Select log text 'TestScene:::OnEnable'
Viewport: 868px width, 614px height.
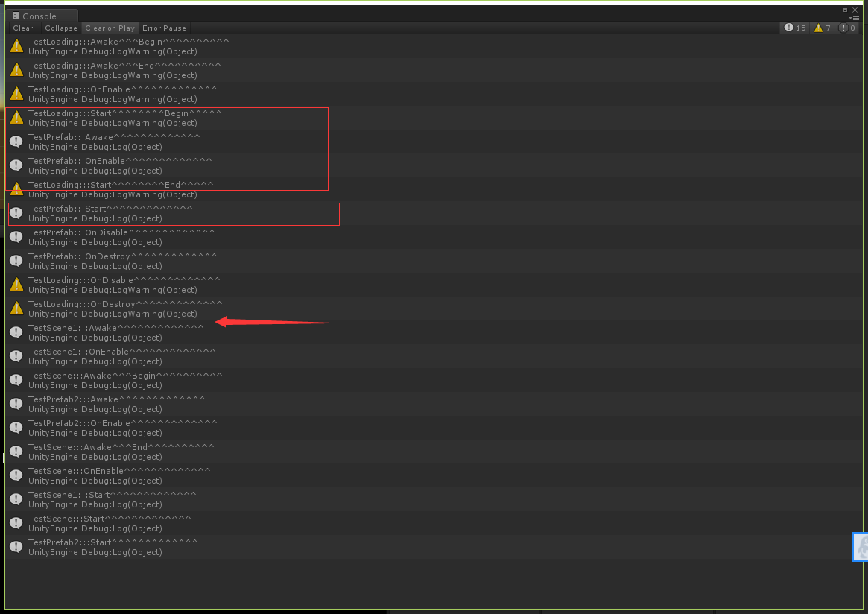[x=76, y=470]
